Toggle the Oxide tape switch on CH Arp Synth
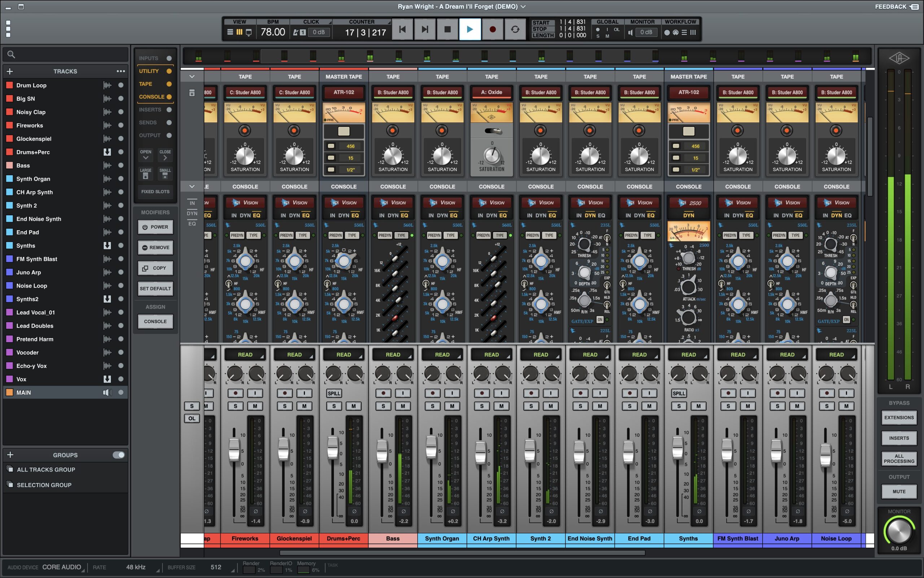 [x=493, y=131]
